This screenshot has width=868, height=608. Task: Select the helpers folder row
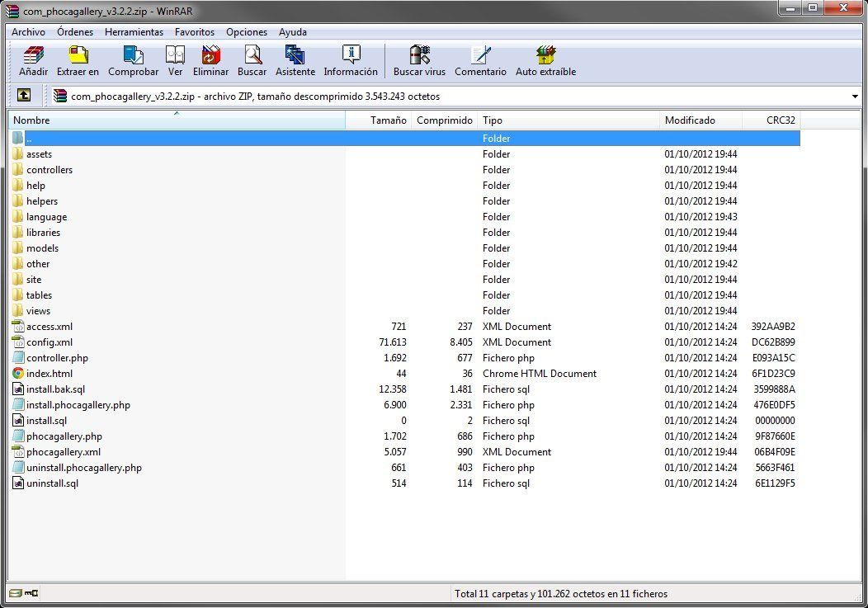[405, 201]
